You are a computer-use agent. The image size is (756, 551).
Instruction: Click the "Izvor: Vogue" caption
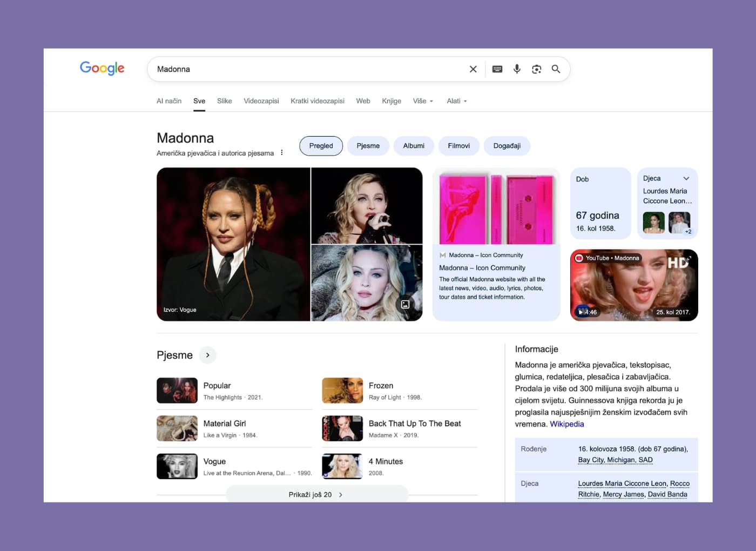pyautogui.click(x=180, y=310)
